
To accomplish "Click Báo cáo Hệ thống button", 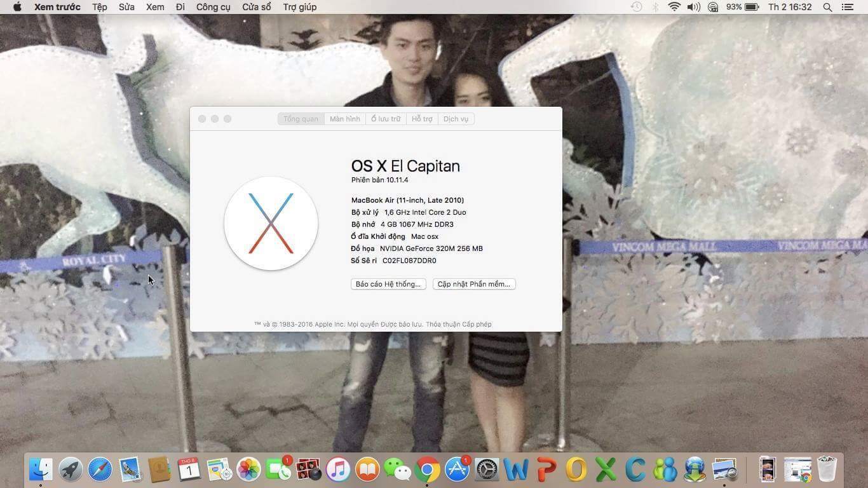I will click(388, 284).
